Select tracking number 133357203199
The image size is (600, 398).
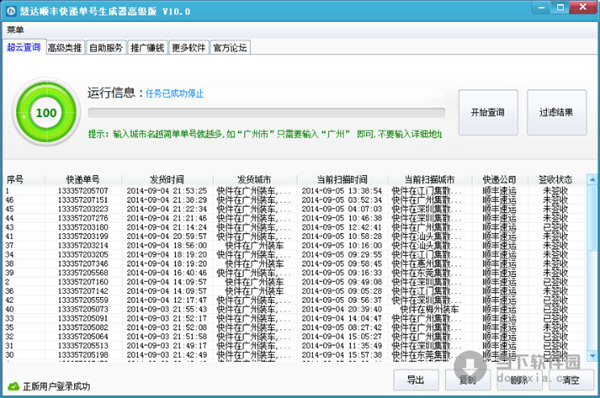pyautogui.click(x=83, y=236)
